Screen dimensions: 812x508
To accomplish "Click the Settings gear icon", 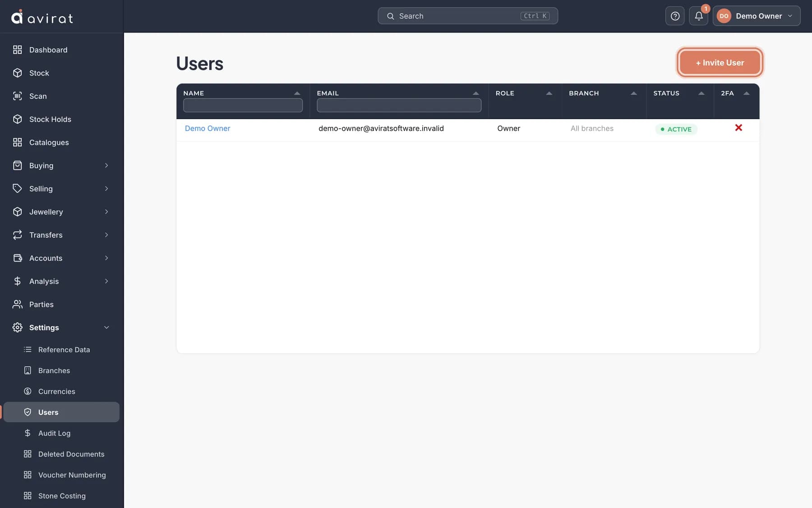I will tap(18, 327).
